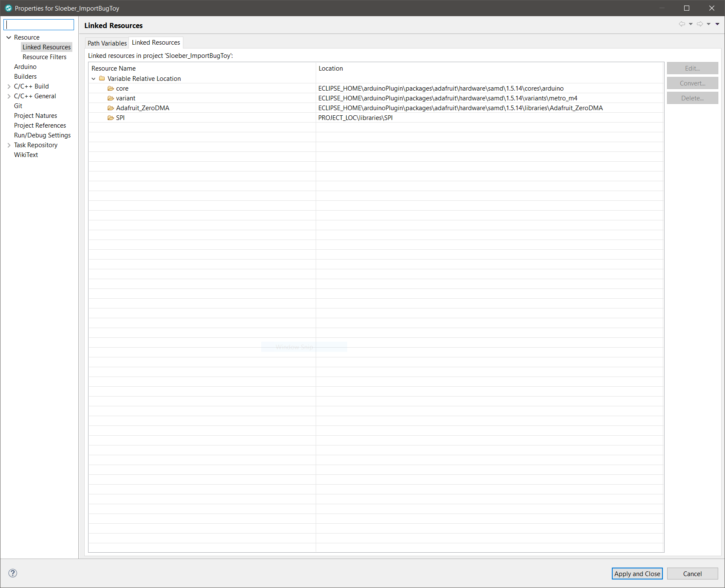Open the view menu chevron at top right
Screen dimensions: 725x588
coord(718,24)
